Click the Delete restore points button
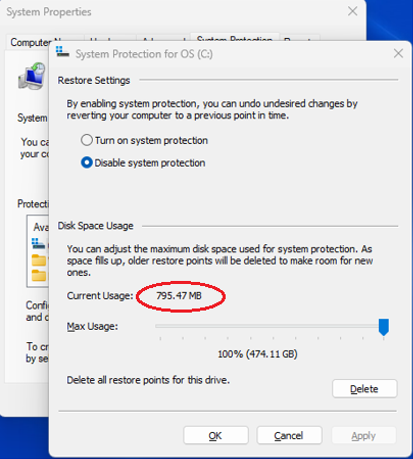 click(365, 389)
